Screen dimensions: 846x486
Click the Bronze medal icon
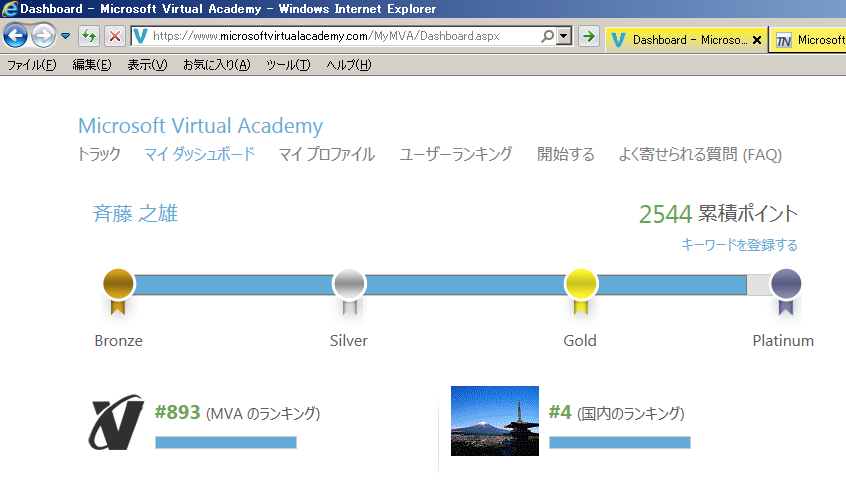click(x=119, y=286)
